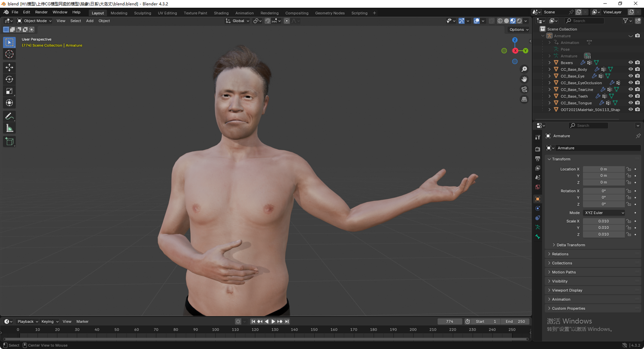Jump to the timeline end frame
Image resolution: width=644 pixels, height=349 pixels.
click(287, 322)
